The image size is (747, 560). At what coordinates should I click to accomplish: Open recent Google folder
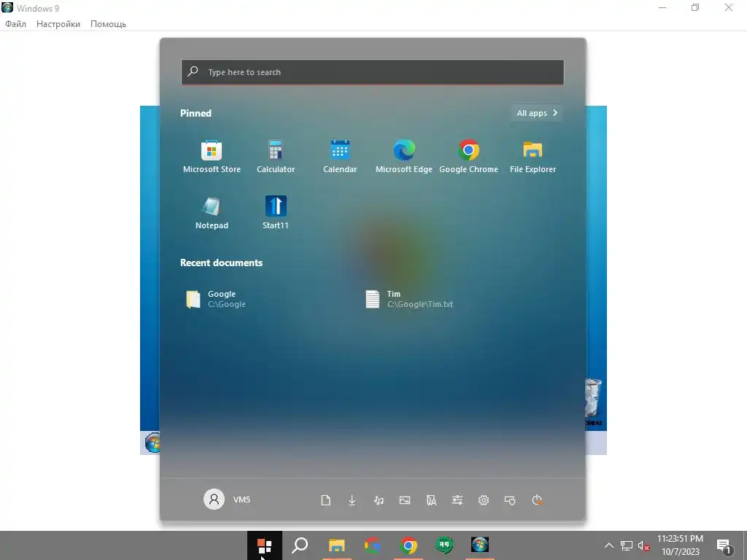(217, 299)
